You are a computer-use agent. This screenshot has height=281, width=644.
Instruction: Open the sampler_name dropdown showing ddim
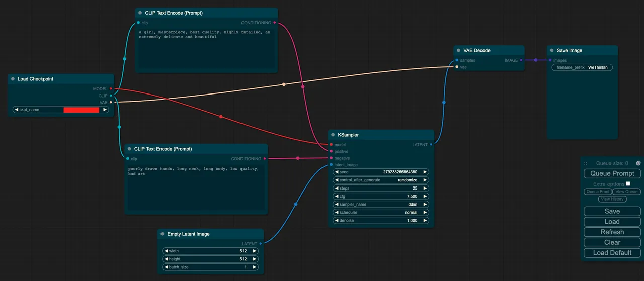click(381, 205)
